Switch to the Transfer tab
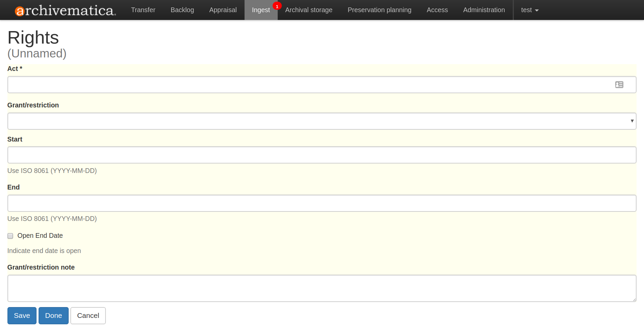The height and width of the screenshot is (327, 644). 143,10
